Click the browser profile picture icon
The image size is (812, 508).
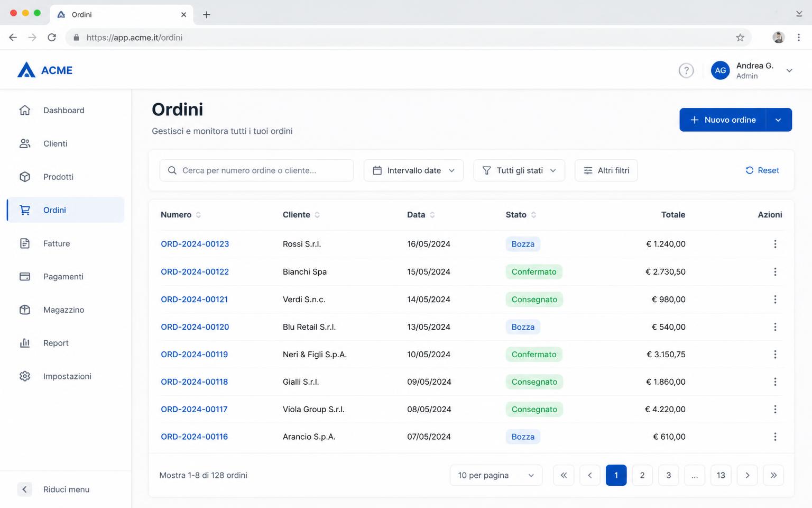tap(778, 38)
